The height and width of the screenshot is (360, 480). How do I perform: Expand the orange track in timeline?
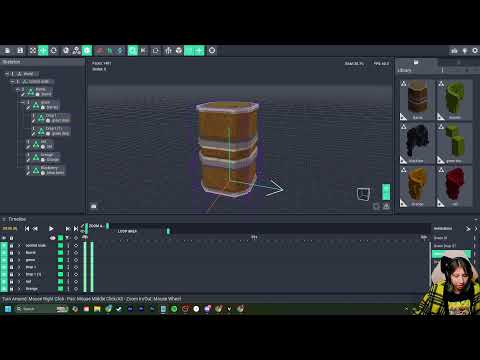point(19,289)
